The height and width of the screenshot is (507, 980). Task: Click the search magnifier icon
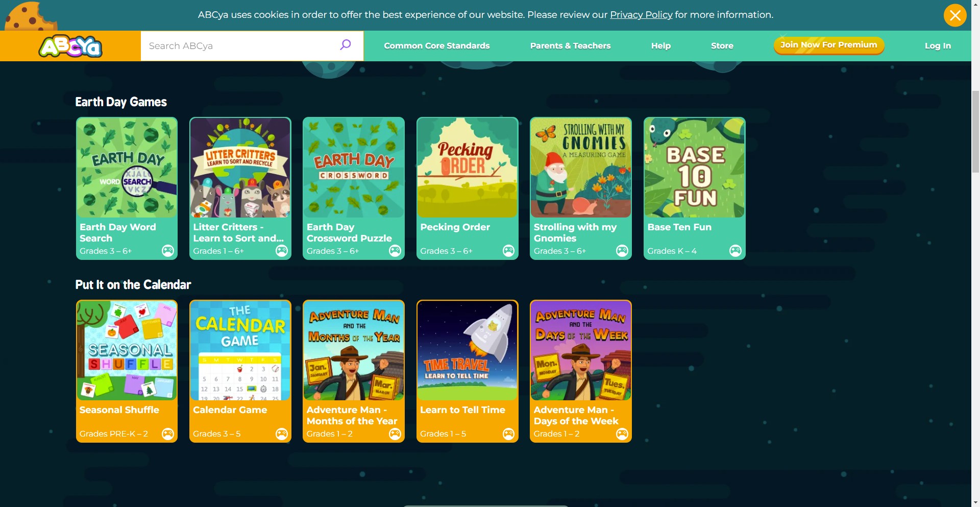tap(346, 45)
